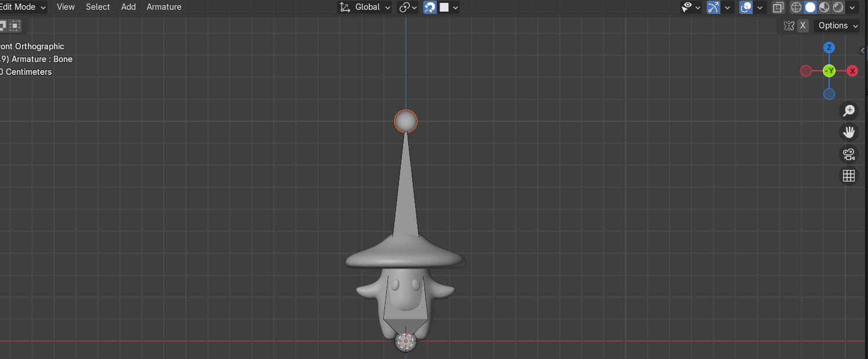Select wireframe viewport shading
This screenshot has height=359, width=868.
(x=797, y=8)
